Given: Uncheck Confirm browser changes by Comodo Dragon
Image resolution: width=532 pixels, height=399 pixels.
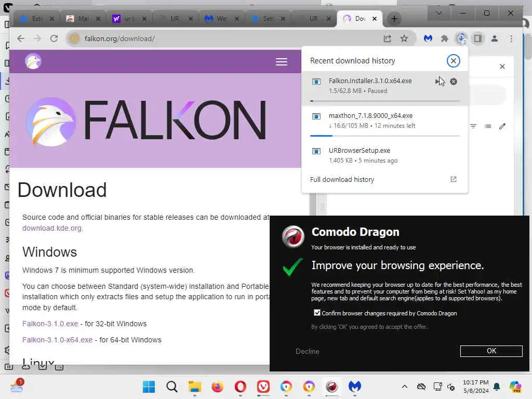Looking at the screenshot, I should tap(317, 313).
